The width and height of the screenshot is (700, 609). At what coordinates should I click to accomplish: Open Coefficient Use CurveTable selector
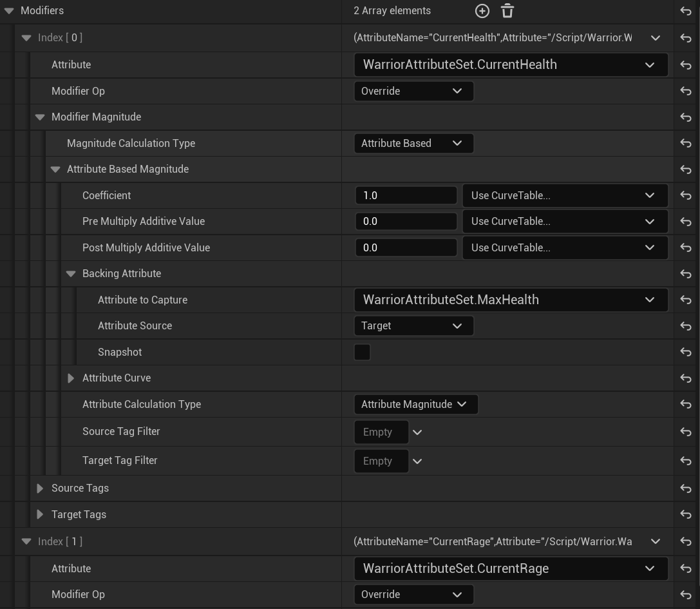pos(564,195)
